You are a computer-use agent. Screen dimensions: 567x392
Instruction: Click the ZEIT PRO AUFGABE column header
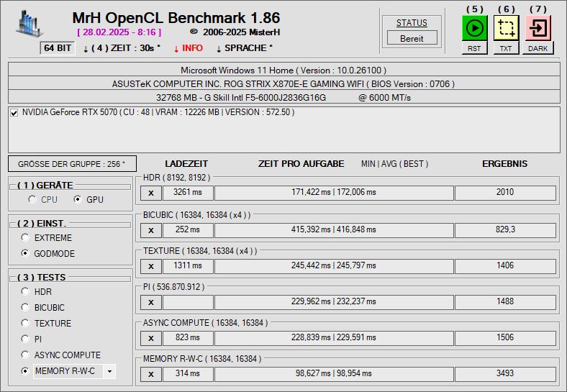tap(301, 164)
